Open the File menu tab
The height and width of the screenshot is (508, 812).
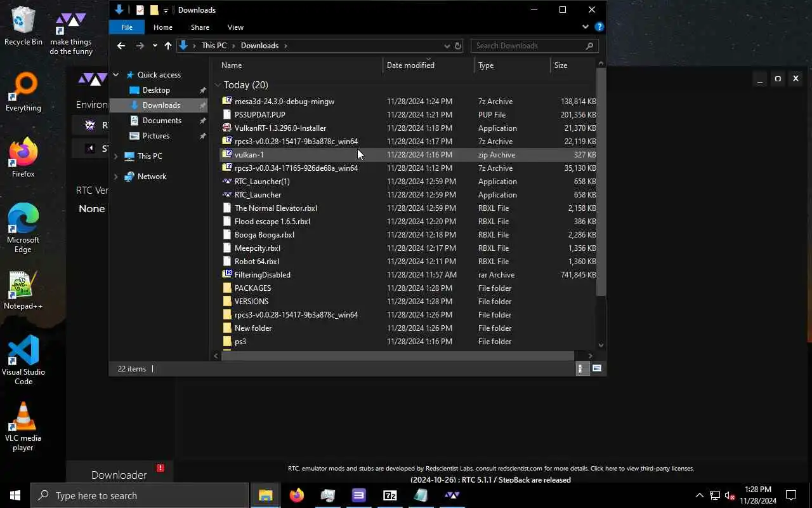[127, 27]
